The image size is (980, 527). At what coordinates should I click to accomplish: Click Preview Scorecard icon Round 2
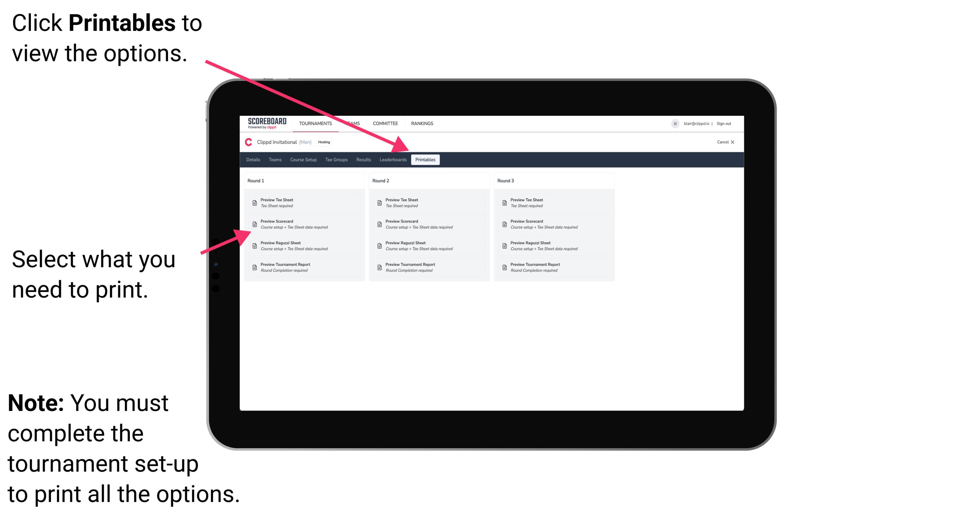pyautogui.click(x=379, y=224)
